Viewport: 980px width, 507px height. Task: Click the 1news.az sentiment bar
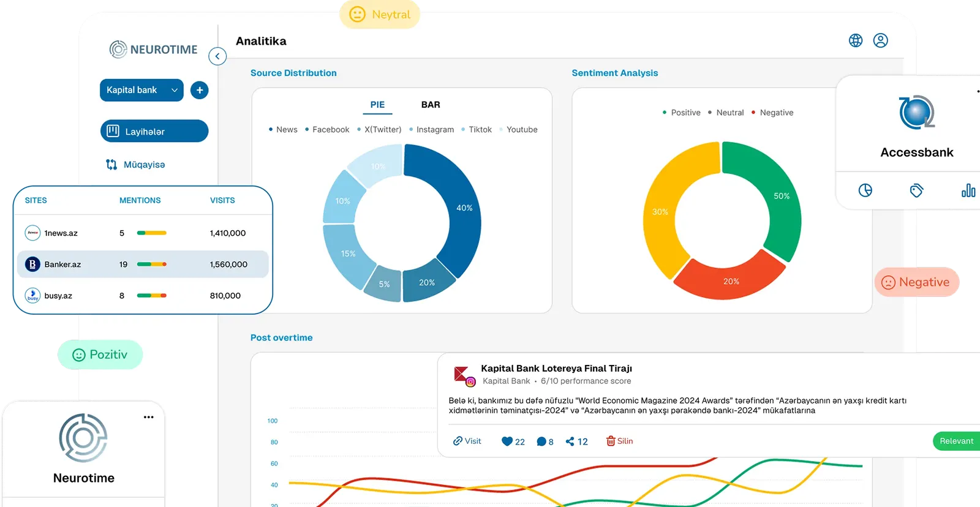tap(152, 233)
